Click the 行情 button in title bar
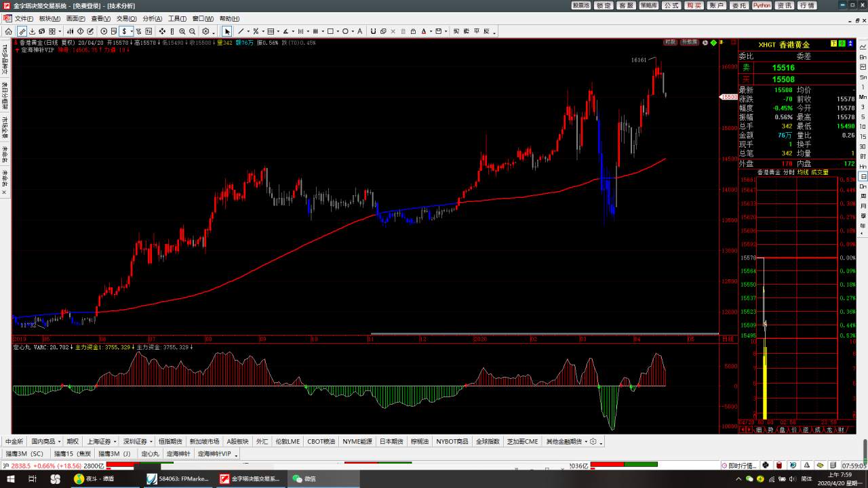Viewport: 868px width, 488px height. [x=807, y=5]
